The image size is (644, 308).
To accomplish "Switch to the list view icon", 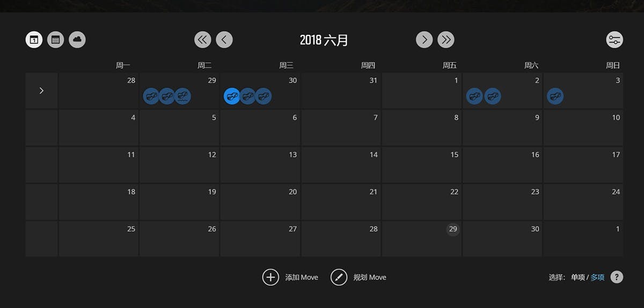I will (x=55, y=40).
